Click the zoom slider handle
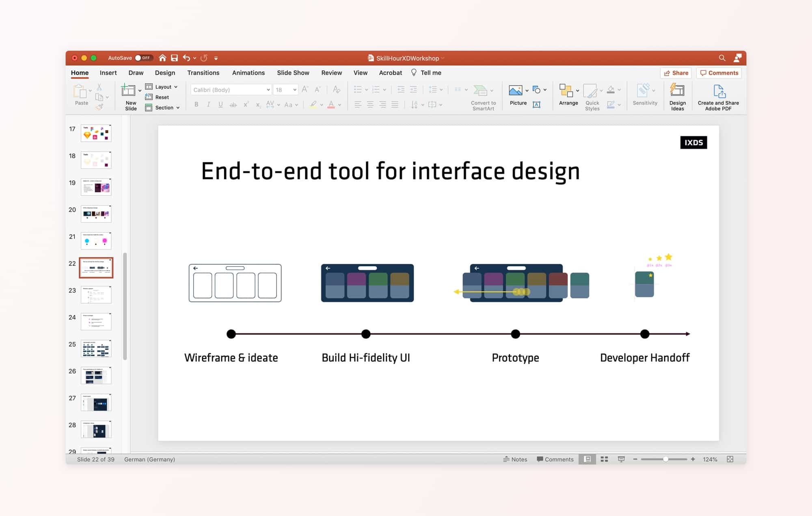The width and height of the screenshot is (812, 516). click(665, 459)
